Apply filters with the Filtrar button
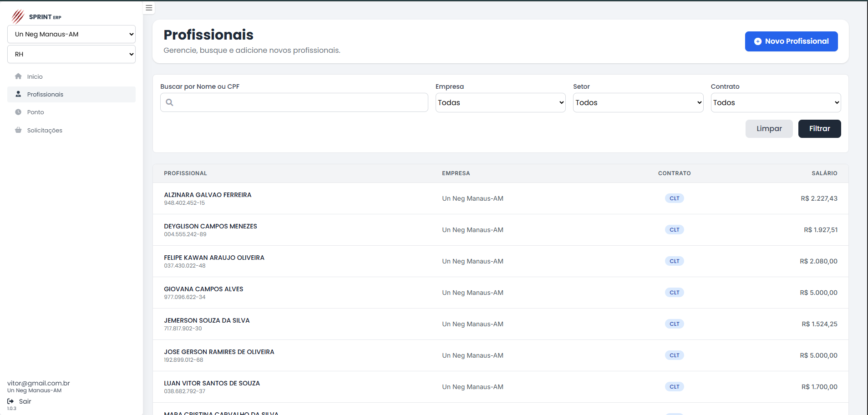The height and width of the screenshot is (415, 868). point(819,129)
